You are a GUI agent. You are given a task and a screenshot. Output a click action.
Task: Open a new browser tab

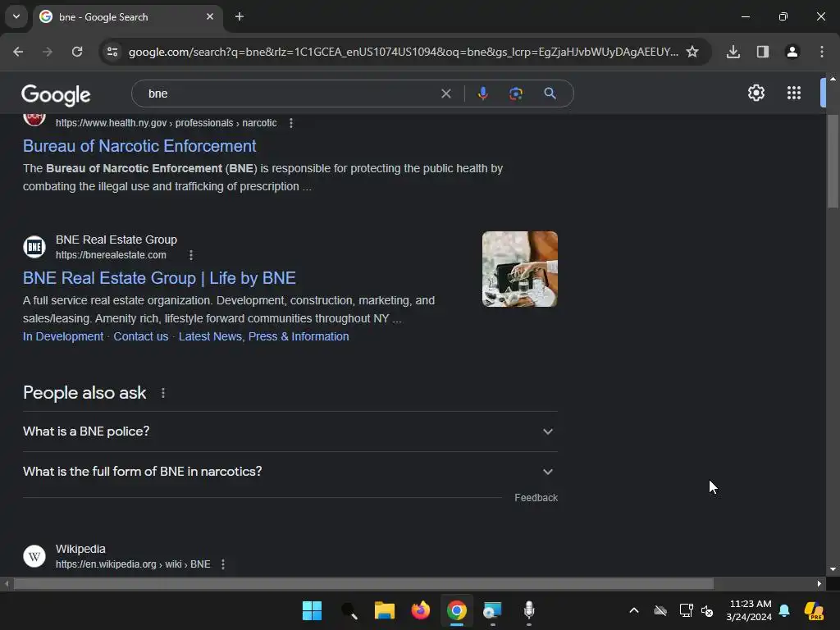pyautogui.click(x=240, y=16)
